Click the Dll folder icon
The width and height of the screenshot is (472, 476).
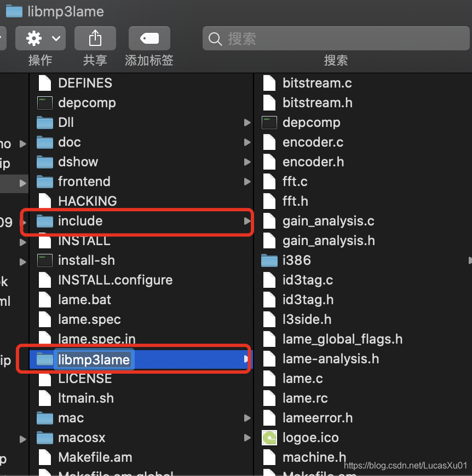click(45, 123)
